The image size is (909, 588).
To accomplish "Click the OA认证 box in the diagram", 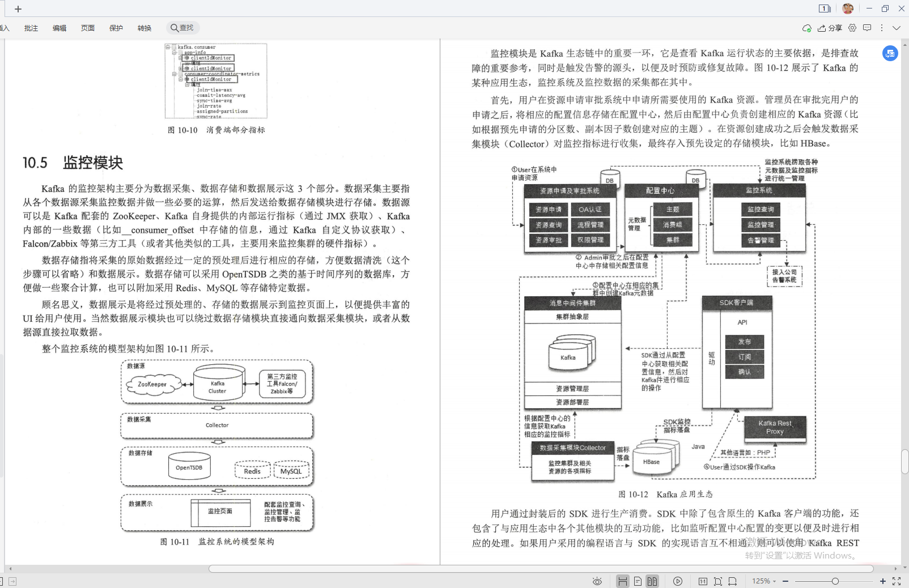I will pyautogui.click(x=590, y=210).
